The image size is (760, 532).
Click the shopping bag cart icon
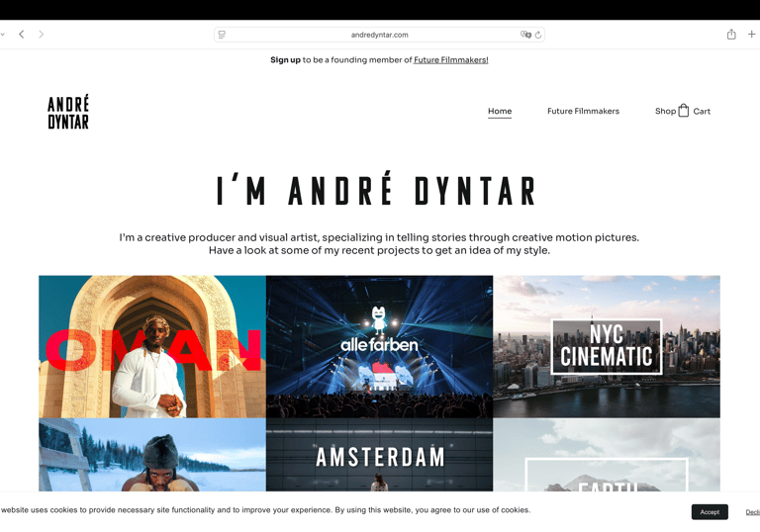coord(684,111)
